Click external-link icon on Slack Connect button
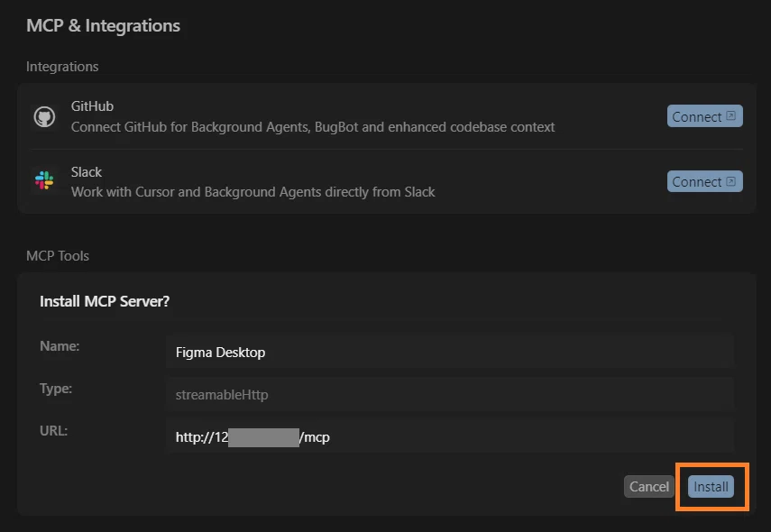The height and width of the screenshot is (532, 771). (x=731, y=181)
